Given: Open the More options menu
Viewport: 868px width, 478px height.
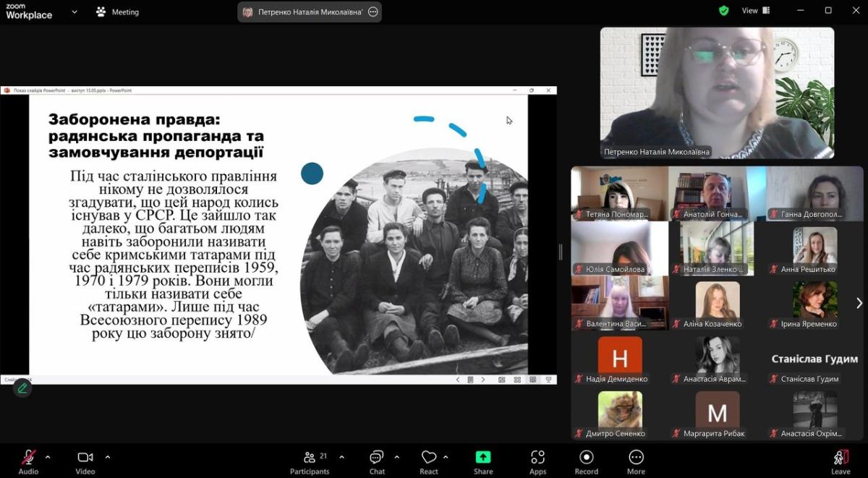Looking at the screenshot, I should [x=636, y=462].
